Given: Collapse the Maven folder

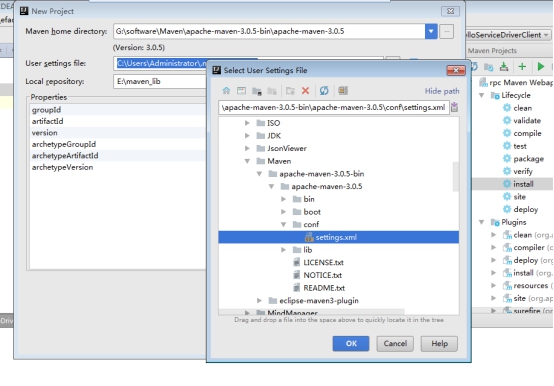Looking at the screenshot, I should pos(247,161).
